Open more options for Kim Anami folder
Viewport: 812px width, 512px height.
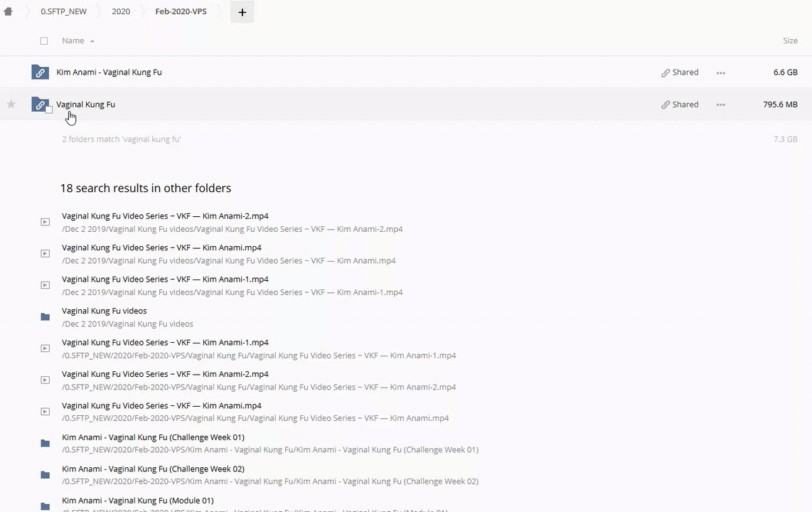pos(720,73)
